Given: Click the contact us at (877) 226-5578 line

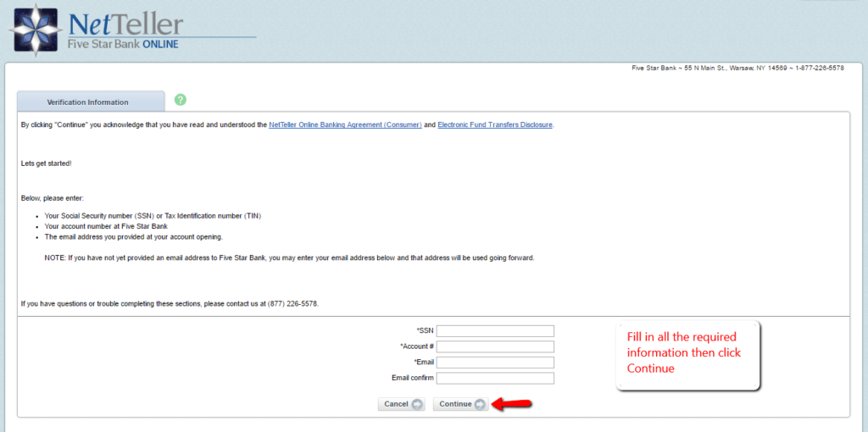Looking at the screenshot, I should click(x=170, y=304).
